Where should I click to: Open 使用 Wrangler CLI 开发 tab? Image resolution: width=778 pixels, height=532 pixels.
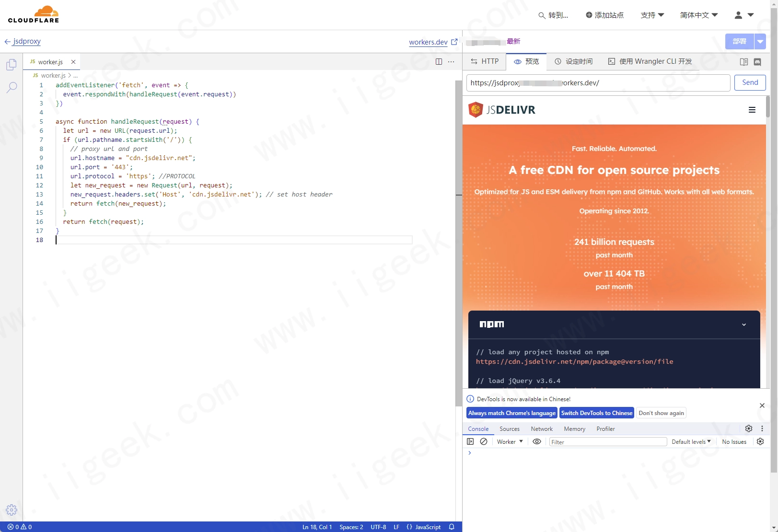pos(650,61)
